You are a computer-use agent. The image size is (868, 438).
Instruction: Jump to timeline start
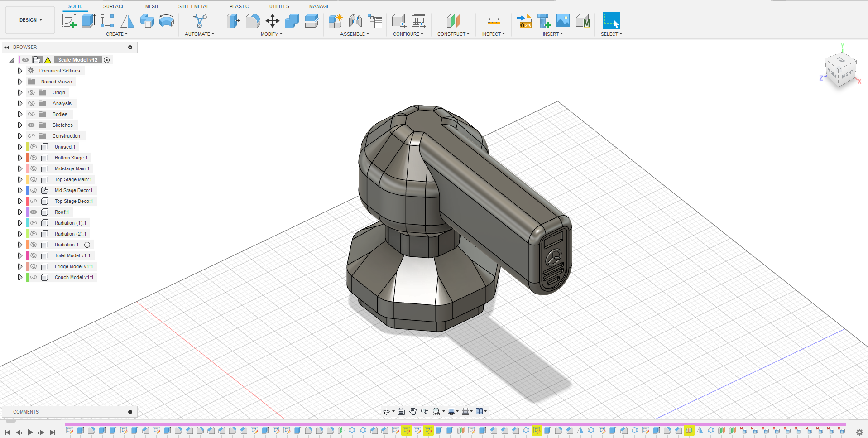(8, 433)
